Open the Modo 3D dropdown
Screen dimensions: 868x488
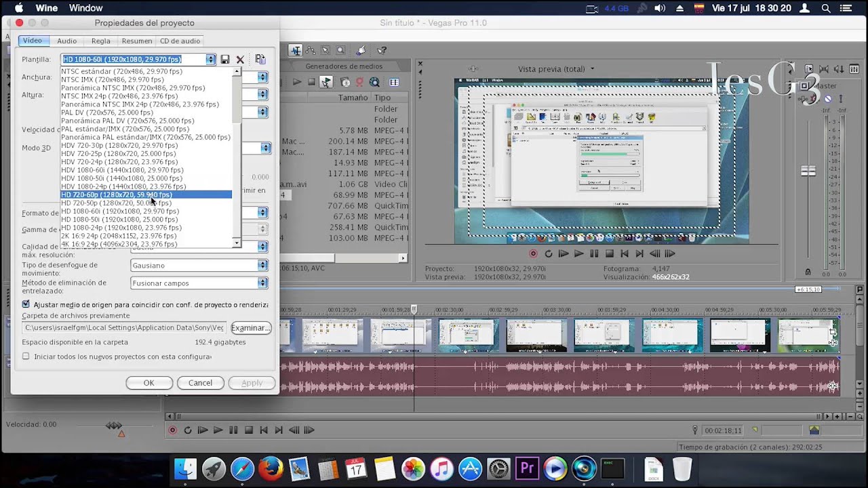tap(265, 148)
